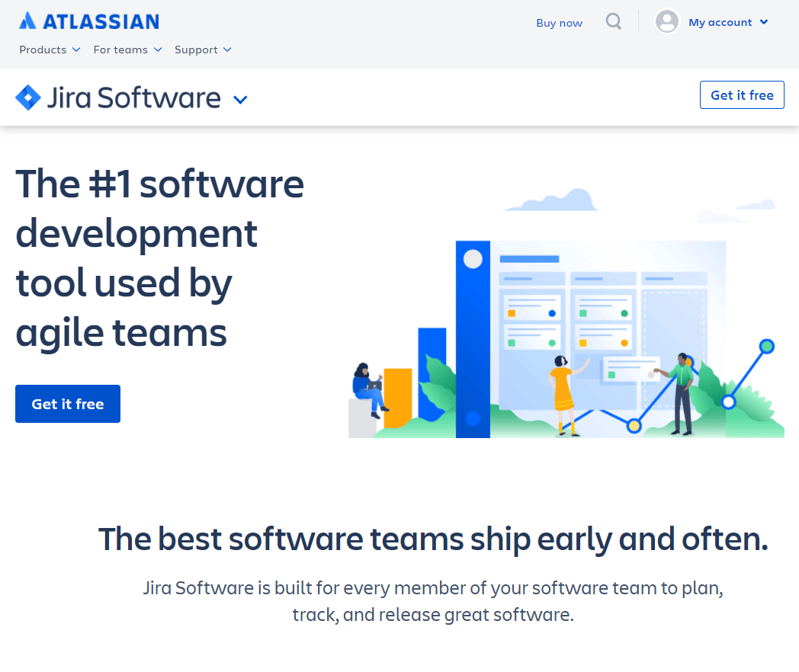Viewport: 799px width, 672px height.
Task: Click the Jira Software title text
Action: [133, 98]
